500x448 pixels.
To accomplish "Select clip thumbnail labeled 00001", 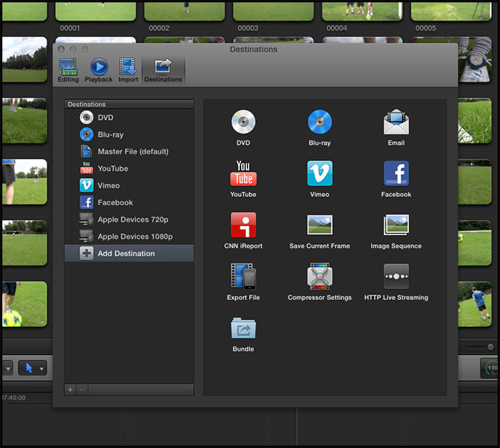I will coord(95,11).
